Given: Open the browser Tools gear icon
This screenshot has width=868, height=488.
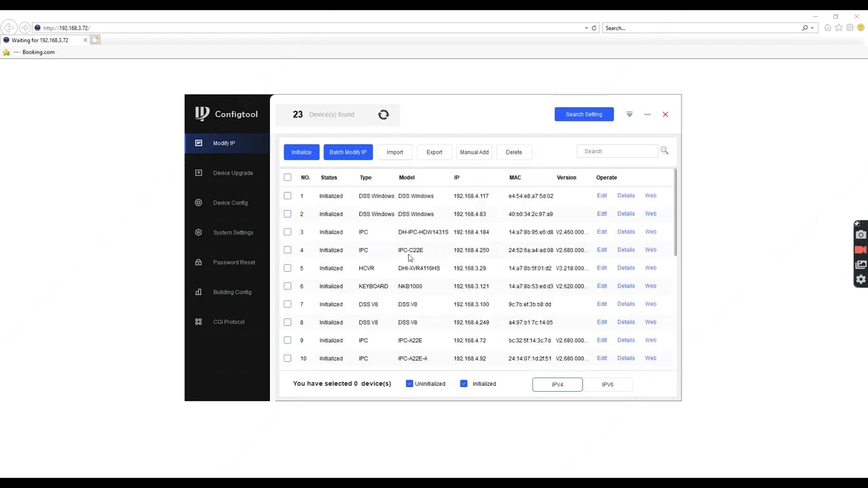Looking at the screenshot, I should coord(850,28).
